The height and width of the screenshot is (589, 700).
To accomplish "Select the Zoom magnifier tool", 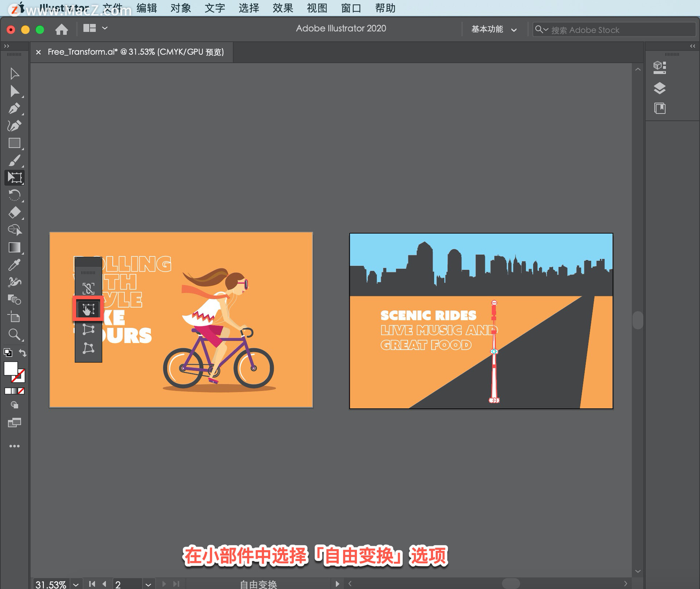I will (15, 335).
